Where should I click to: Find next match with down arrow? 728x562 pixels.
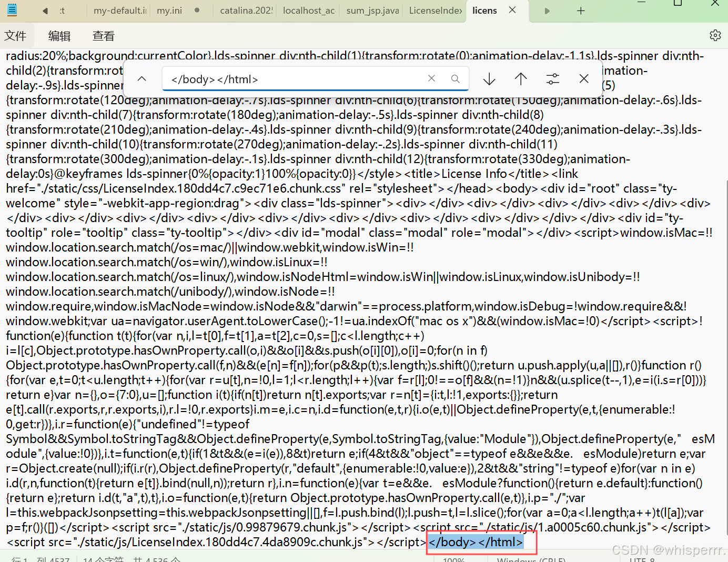489,79
